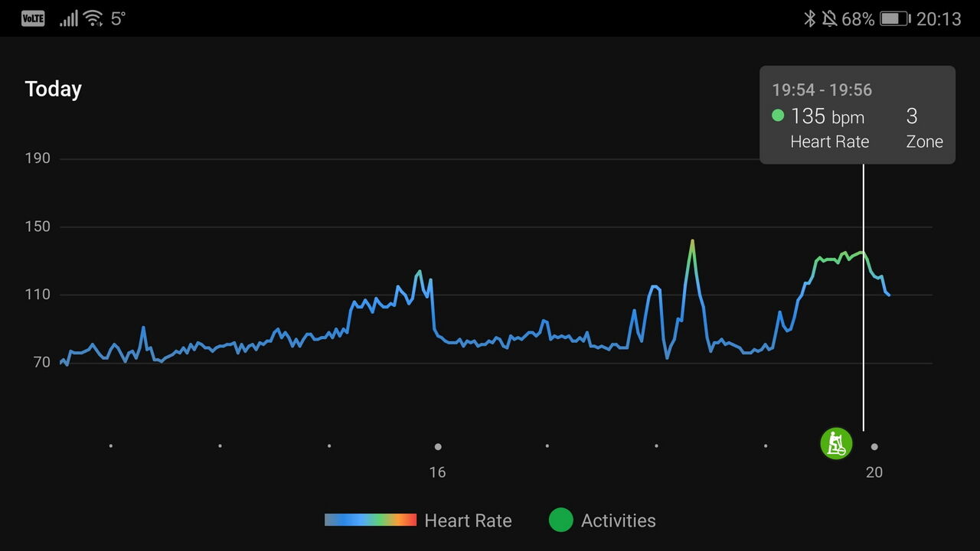Viewport: 980px width, 551px height.
Task: Tap the Heart Rate legend label
Action: (468, 521)
